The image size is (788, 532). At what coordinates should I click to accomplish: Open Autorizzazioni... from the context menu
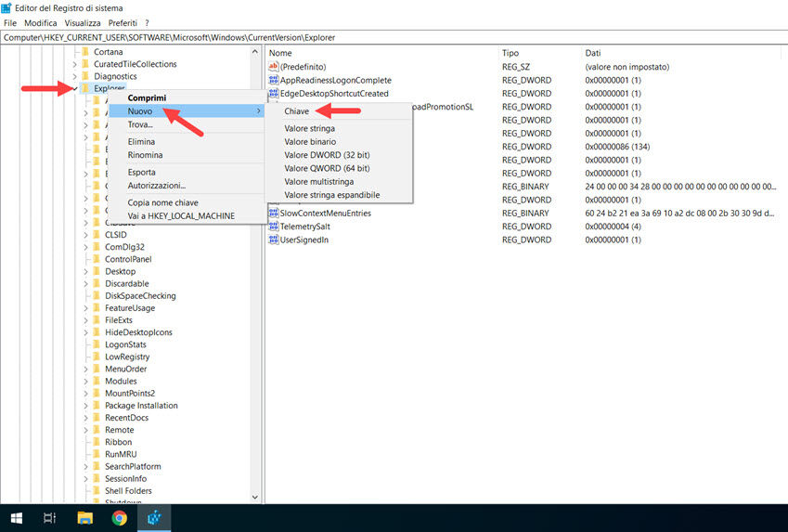point(187,185)
